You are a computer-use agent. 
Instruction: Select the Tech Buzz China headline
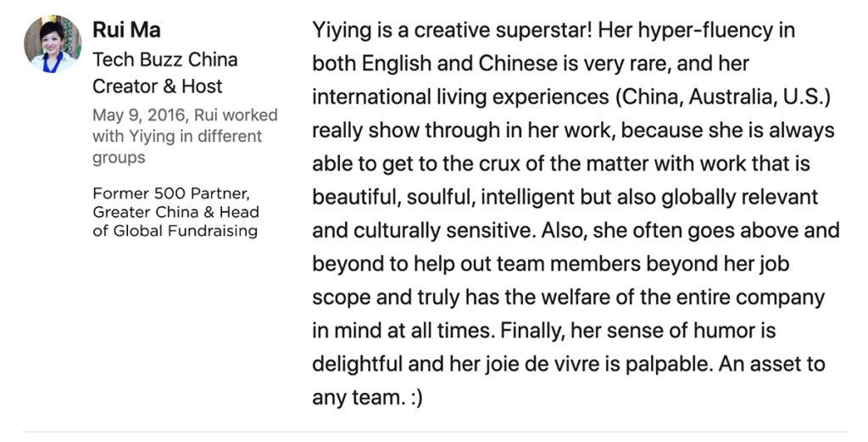165,59
